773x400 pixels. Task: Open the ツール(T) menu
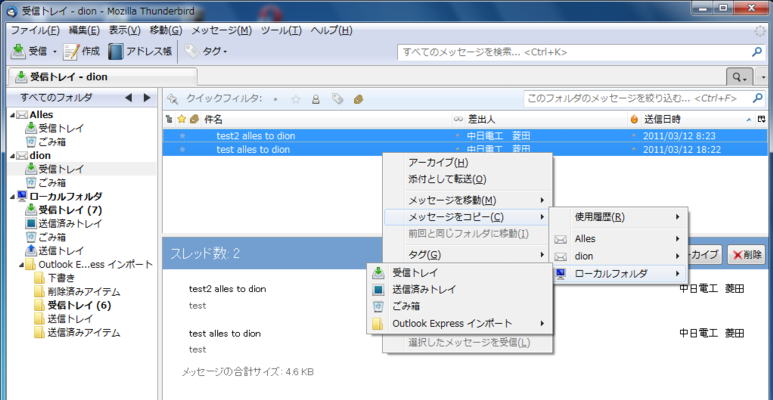(281, 30)
